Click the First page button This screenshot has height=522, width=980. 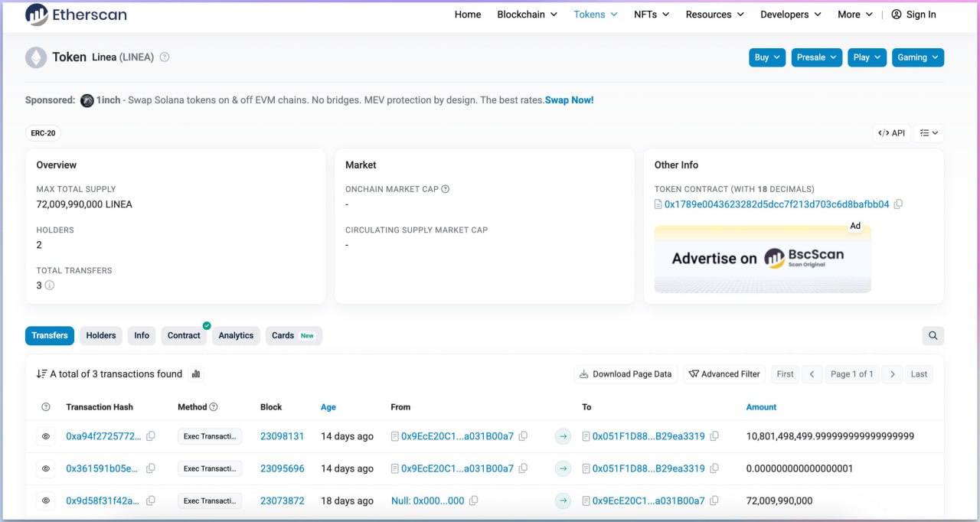pos(785,374)
